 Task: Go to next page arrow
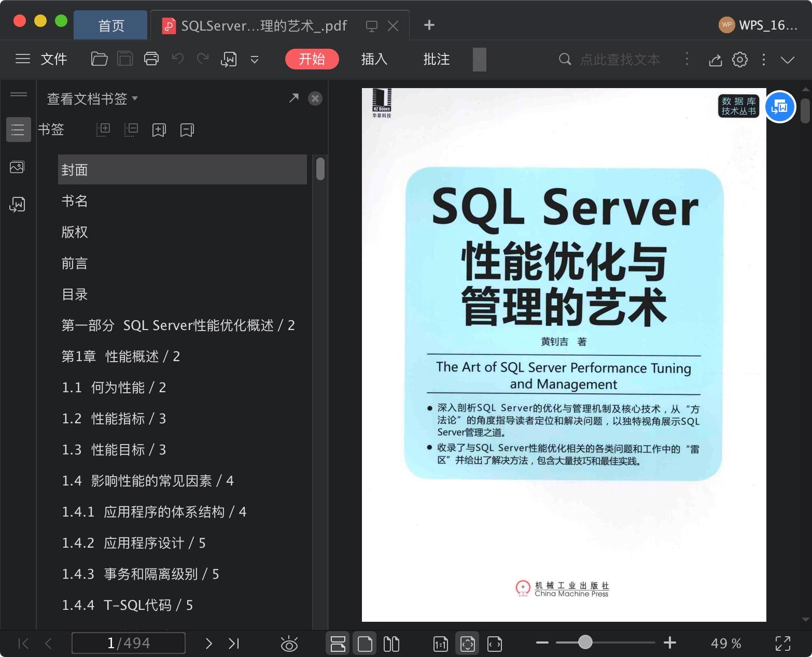[208, 644]
